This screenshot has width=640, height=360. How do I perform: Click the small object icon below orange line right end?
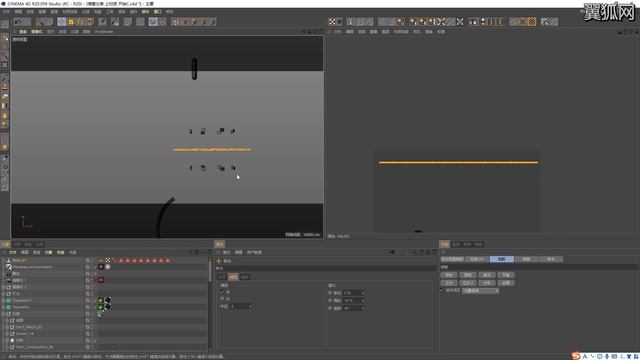(x=233, y=168)
